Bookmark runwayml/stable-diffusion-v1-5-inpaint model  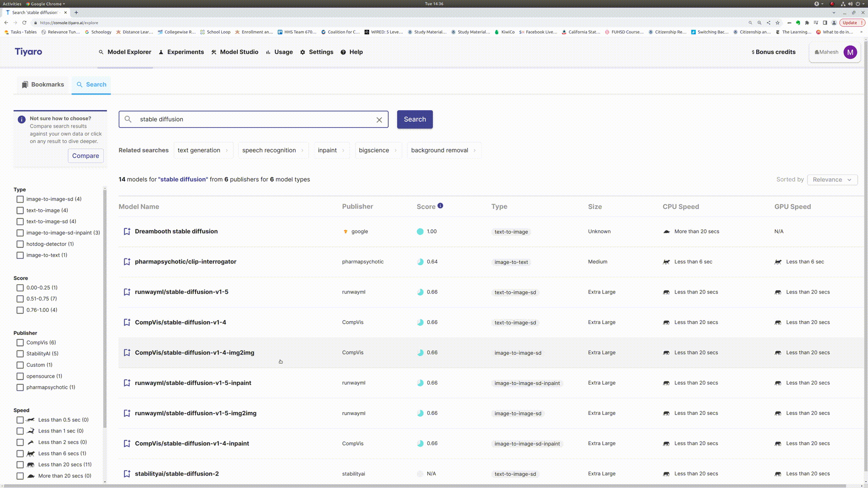tap(127, 383)
